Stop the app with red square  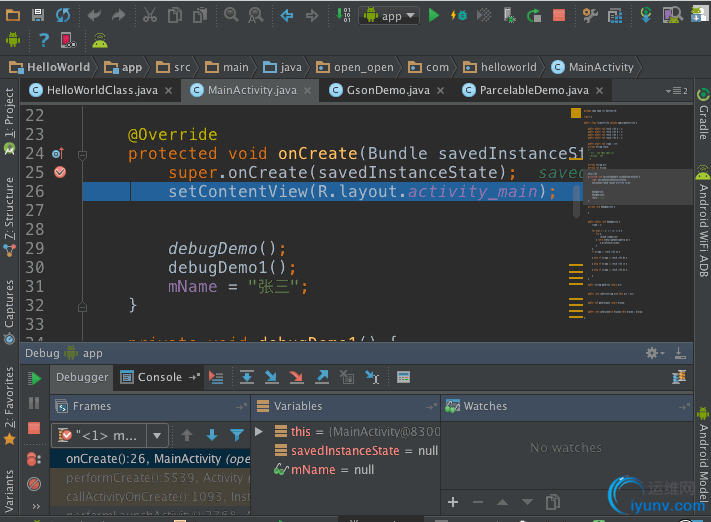coord(559,15)
